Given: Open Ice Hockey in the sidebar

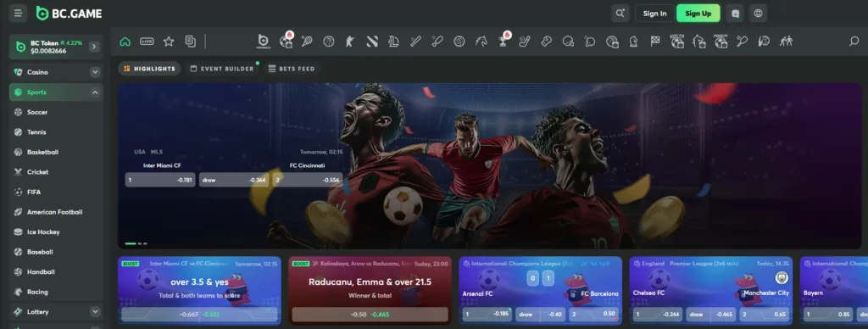Looking at the screenshot, I should tap(56, 232).
